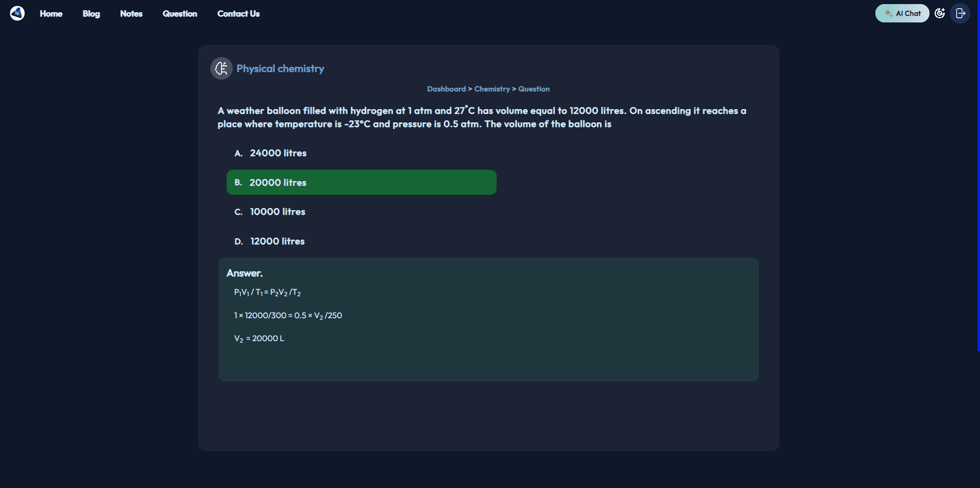The width and height of the screenshot is (980, 488).
Task: Toggle dark/light theme moon icon
Action: coord(940,13)
